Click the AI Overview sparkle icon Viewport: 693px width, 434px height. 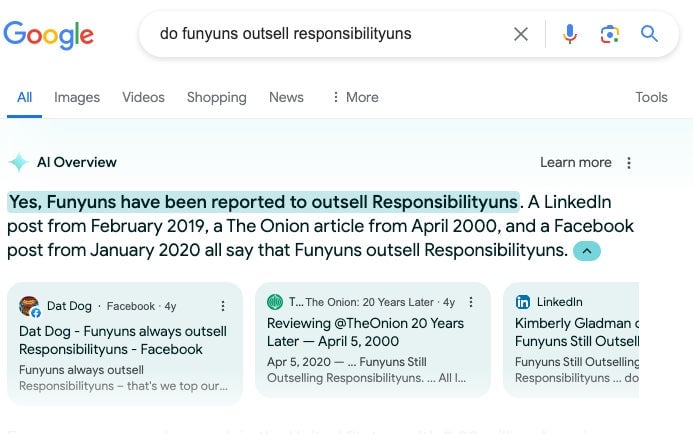[19, 162]
